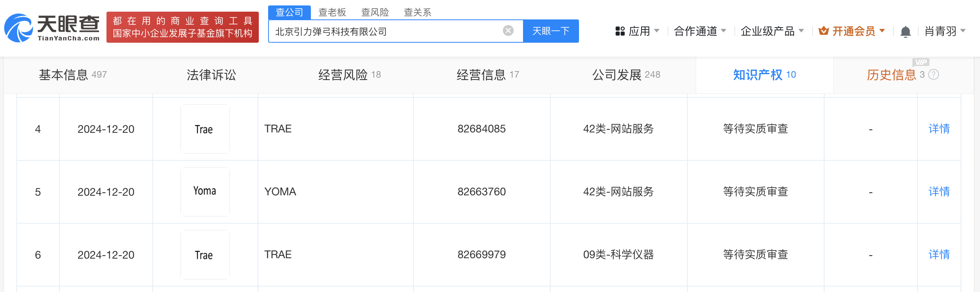This screenshot has height=292, width=980.
Task: Select the 查关系 search tab
Action: (417, 12)
